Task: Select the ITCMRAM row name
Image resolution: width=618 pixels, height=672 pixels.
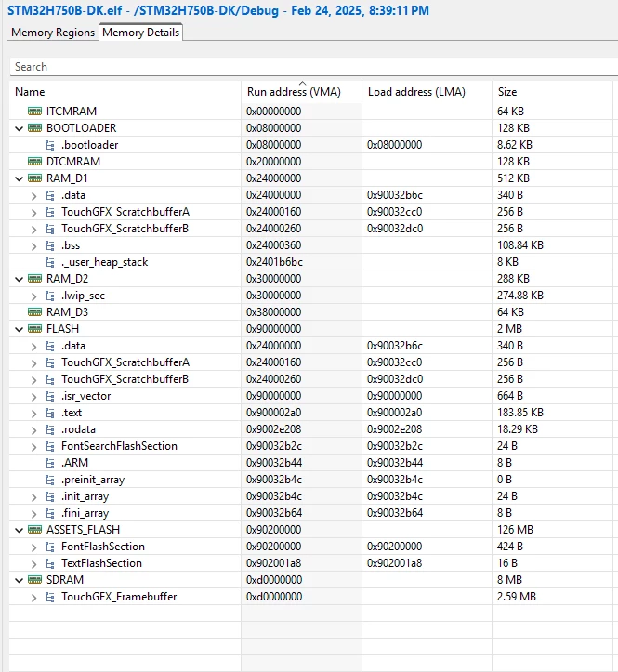Action: pyautogui.click(x=72, y=112)
